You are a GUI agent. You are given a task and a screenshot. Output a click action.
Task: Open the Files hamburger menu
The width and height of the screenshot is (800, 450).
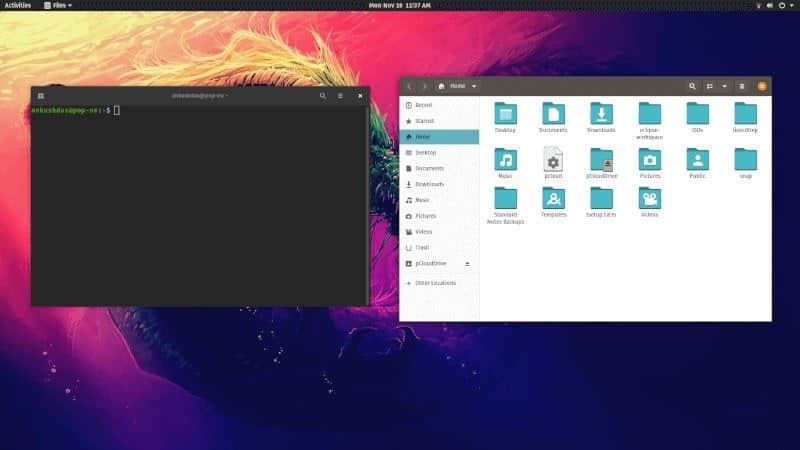point(742,86)
